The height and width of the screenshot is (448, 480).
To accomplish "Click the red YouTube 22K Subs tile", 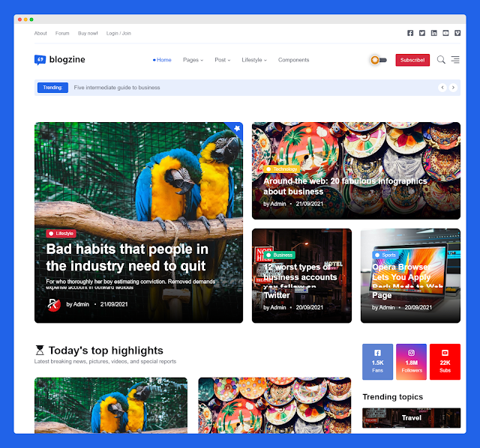I will [x=445, y=362].
